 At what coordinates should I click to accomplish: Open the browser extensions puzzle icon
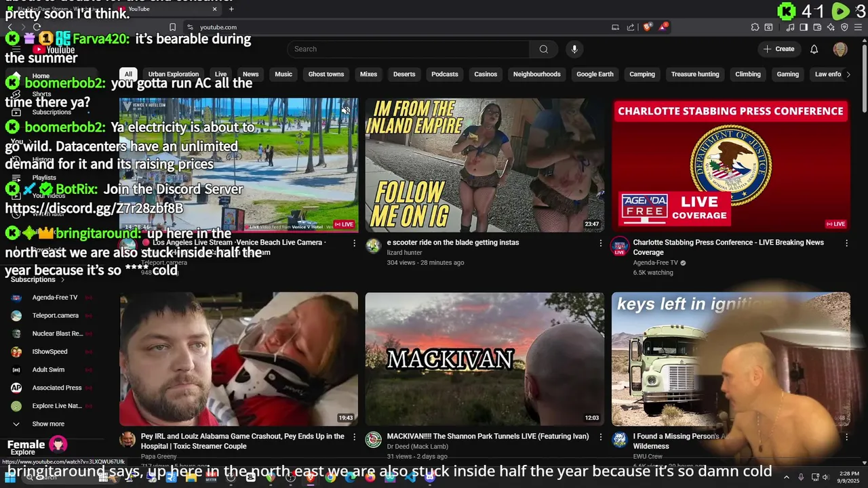tap(755, 27)
